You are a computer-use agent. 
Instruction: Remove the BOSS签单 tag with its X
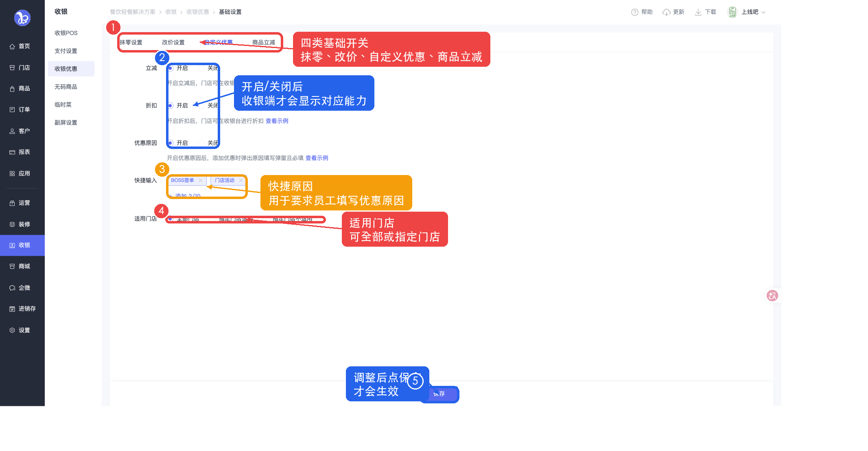click(x=201, y=180)
